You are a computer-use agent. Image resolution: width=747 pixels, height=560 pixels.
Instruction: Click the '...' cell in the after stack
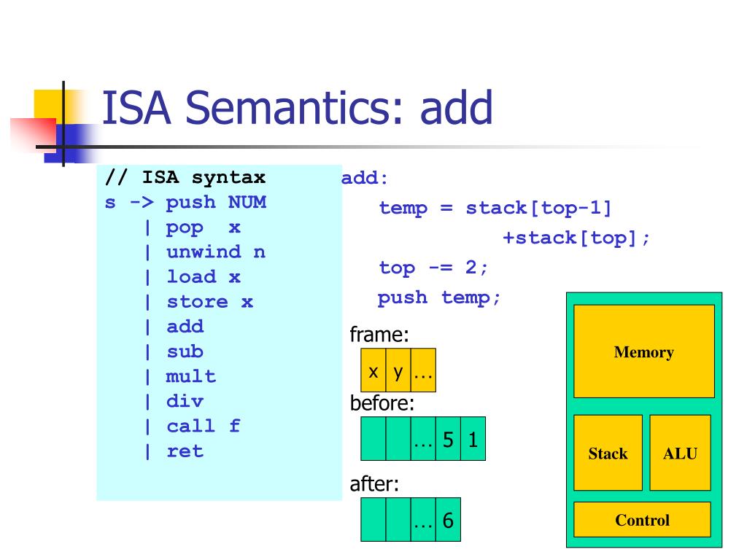pos(423,519)
